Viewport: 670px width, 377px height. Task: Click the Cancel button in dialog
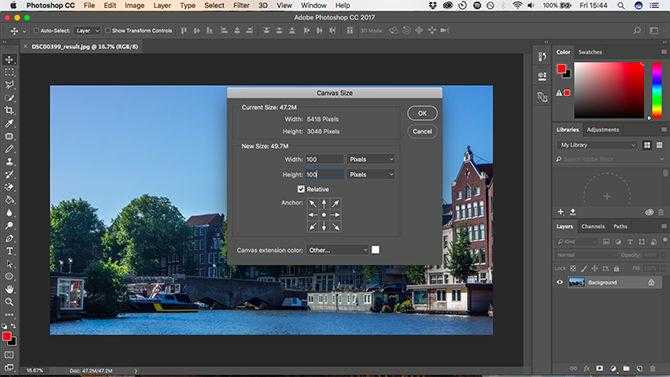422,132
